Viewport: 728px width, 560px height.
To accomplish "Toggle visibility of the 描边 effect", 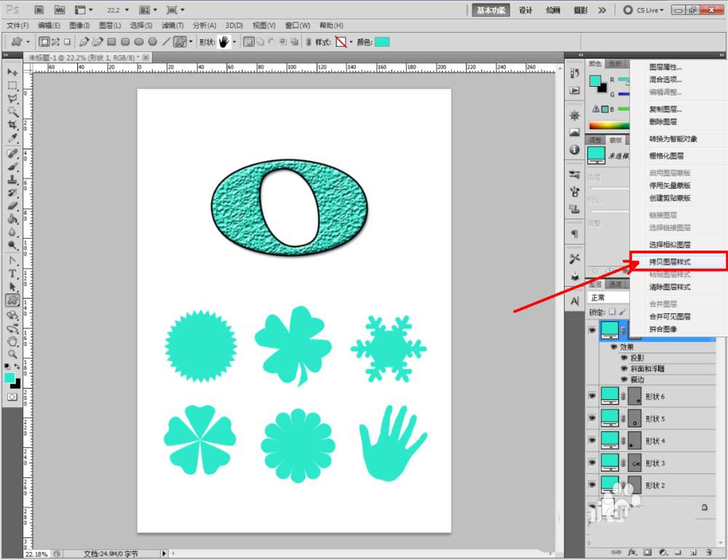I will point(625,379).
